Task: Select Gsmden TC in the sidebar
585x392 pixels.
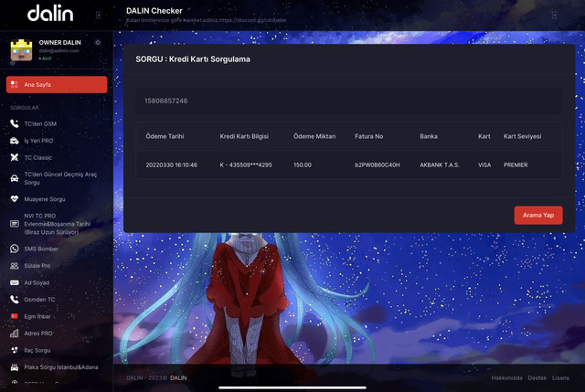Action: pos(39,300)
